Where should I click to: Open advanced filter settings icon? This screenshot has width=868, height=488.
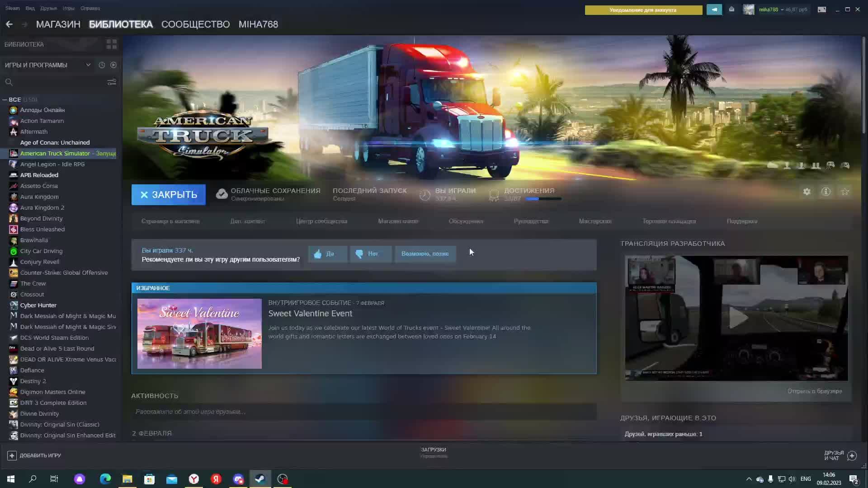[x=112, y=82]
